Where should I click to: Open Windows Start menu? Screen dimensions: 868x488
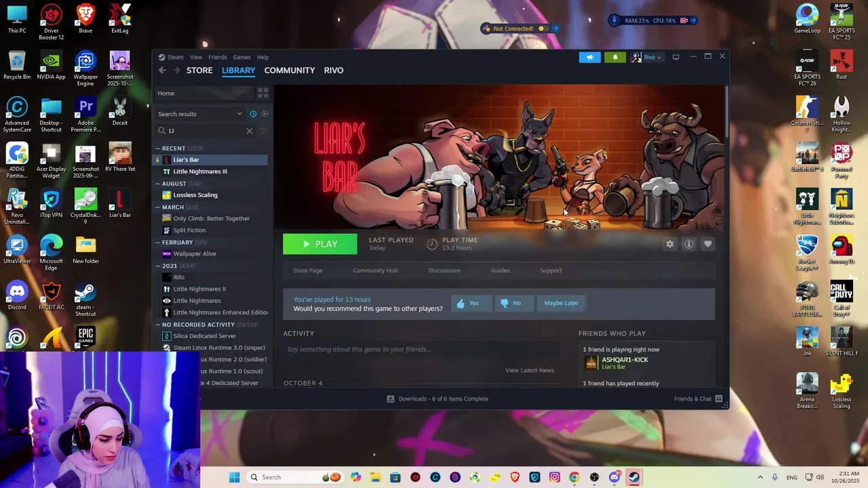234,477
